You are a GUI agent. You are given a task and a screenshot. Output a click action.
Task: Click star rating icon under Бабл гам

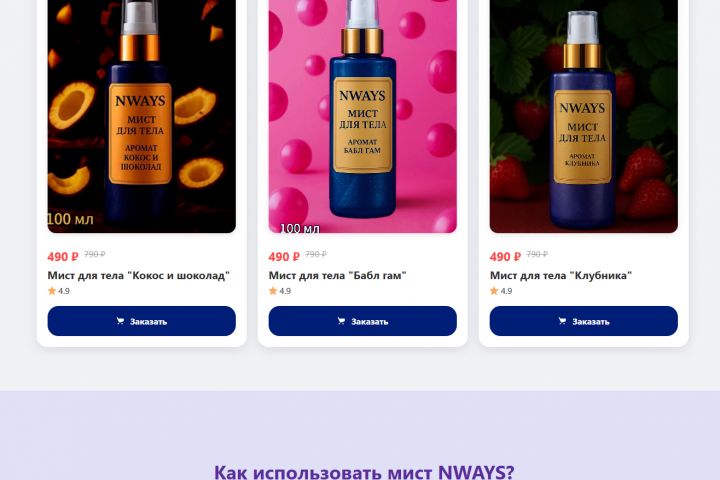[273, 291]
